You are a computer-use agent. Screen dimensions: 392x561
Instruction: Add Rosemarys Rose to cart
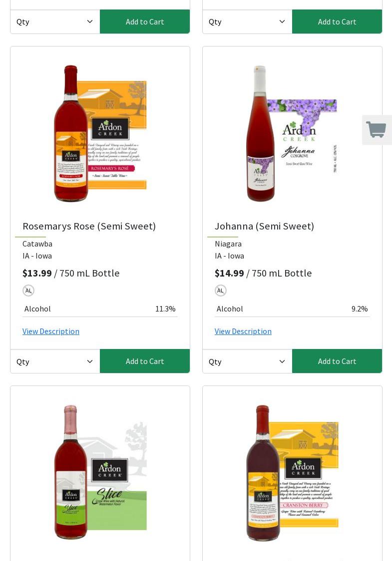[145, 361]
